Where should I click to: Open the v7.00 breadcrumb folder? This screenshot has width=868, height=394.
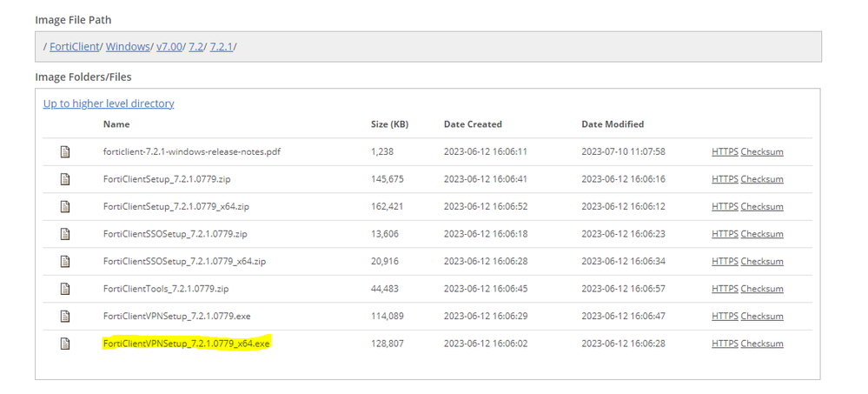click(169, 46)
